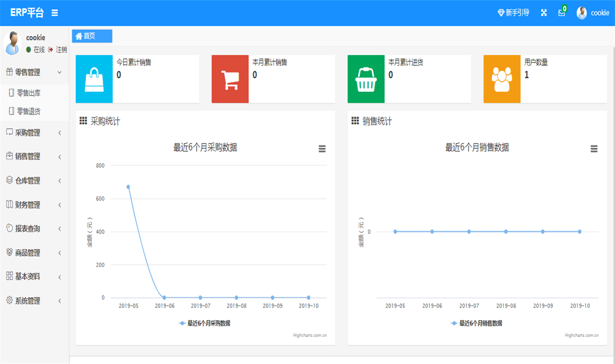Click the chevron next to 销售管理
The image size is (615, 364).
[x=60, y=157]
